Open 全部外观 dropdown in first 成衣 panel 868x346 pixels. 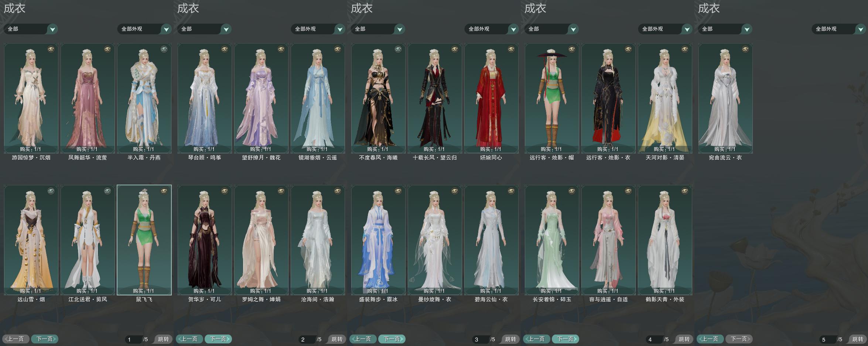(144, 29)
